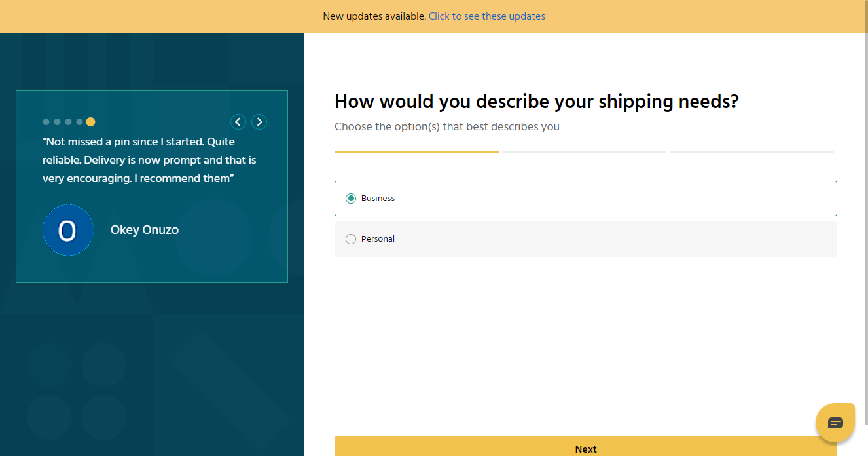Select the active fifth testimonial dot

(90, 122)
